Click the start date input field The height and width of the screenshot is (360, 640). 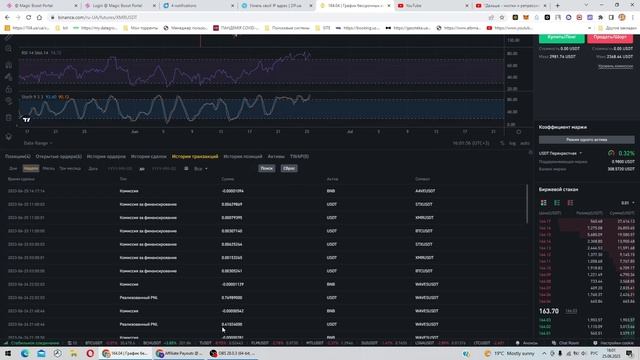click(120, 169)
